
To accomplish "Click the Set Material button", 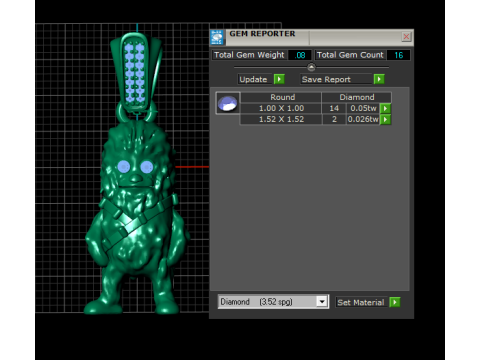I will [x=361, y=302].
